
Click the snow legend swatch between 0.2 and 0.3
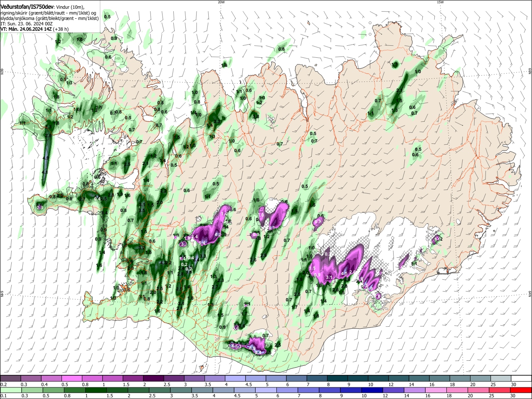coord(11,378)
